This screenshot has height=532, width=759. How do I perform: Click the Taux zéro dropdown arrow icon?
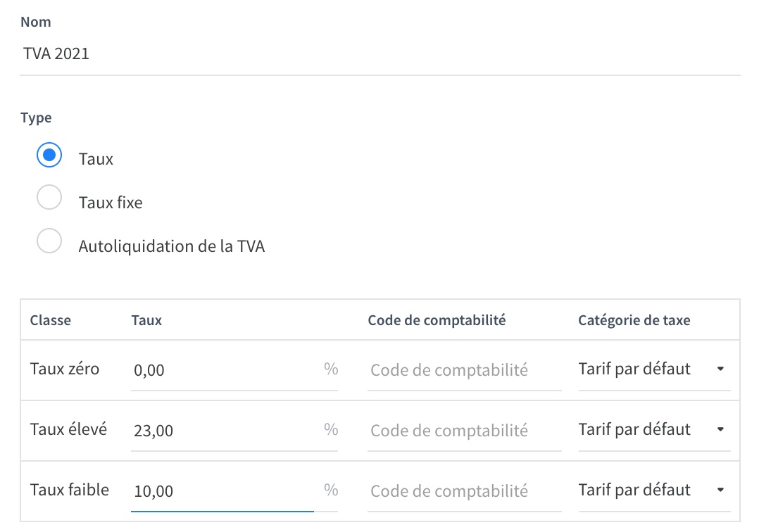click(x=720, y=370)
